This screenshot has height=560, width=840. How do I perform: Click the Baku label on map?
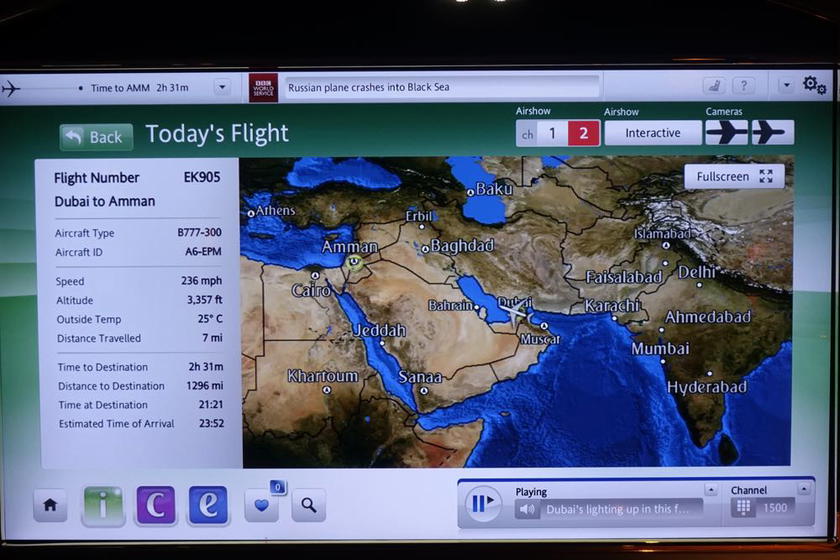point(494,189)
